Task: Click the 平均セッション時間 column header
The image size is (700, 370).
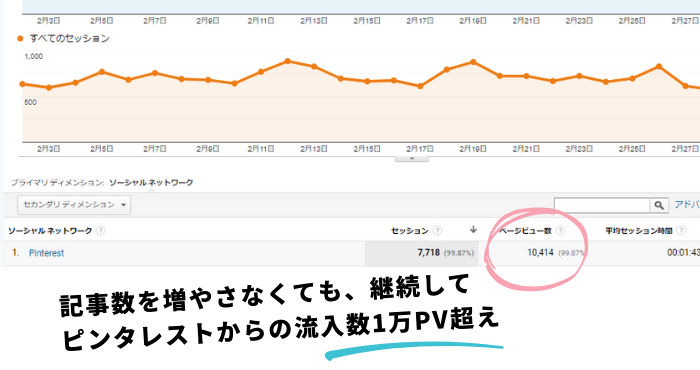Action: (638, 231)
